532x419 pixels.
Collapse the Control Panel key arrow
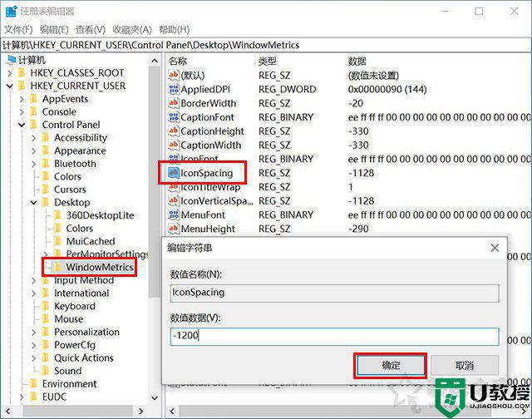(22, 125)
